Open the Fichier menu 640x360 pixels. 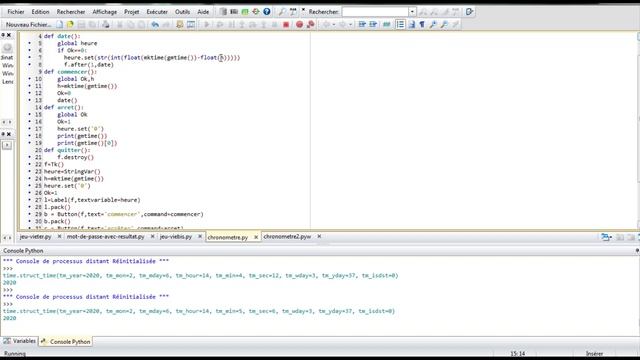tap(16, 12)
